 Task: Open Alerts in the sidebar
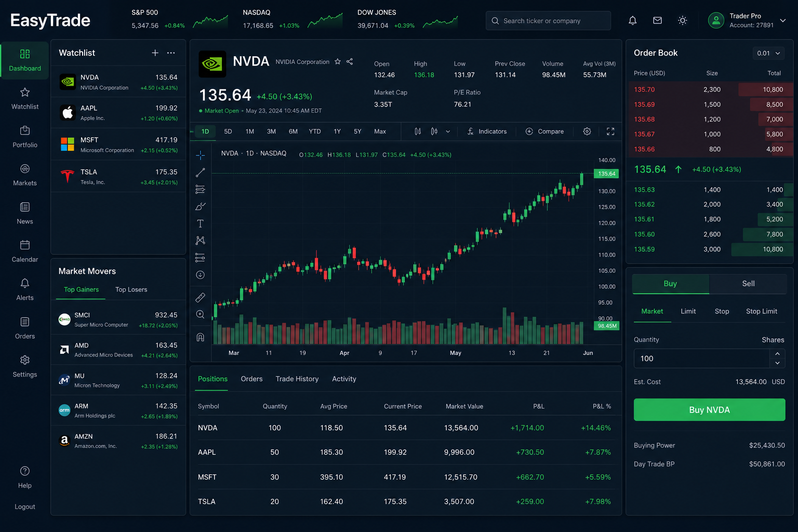point(25,290)
